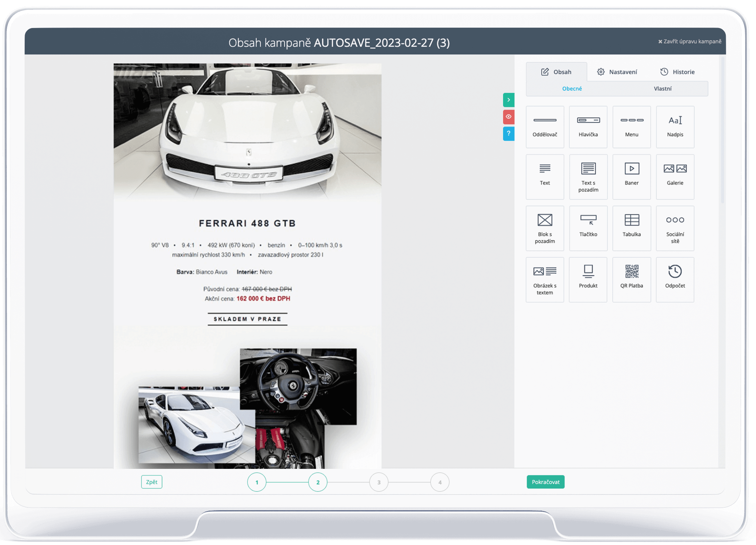Open the Historie tab
Viewport: 756px width, 545px height.
tap(677, 72)
